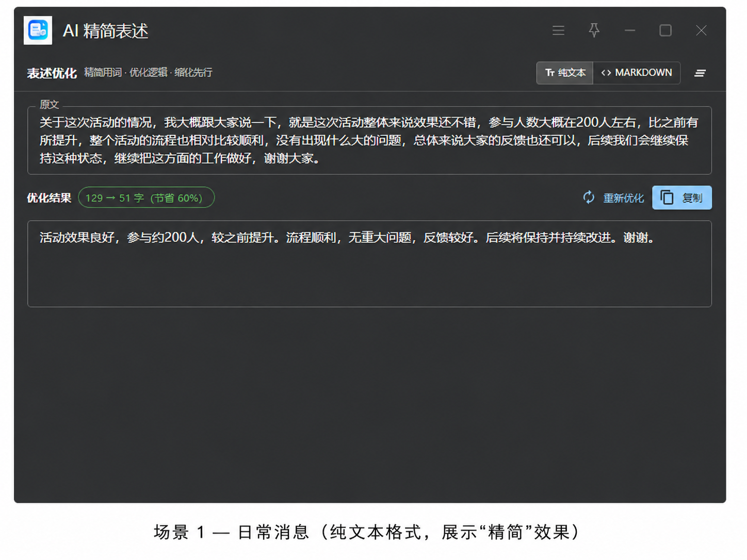Image resolution: width=747 pixels, height=560 pixels.
Task: Open the lines menu icon beside MARKDOWN
Action: pyautogui.click(x=700, y=73)
